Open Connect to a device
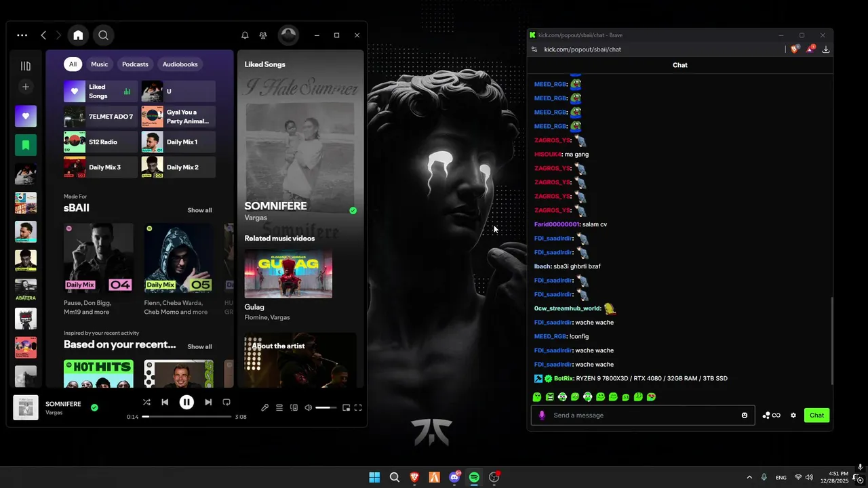This screenshot has height=488, width=868. point(294,407)
